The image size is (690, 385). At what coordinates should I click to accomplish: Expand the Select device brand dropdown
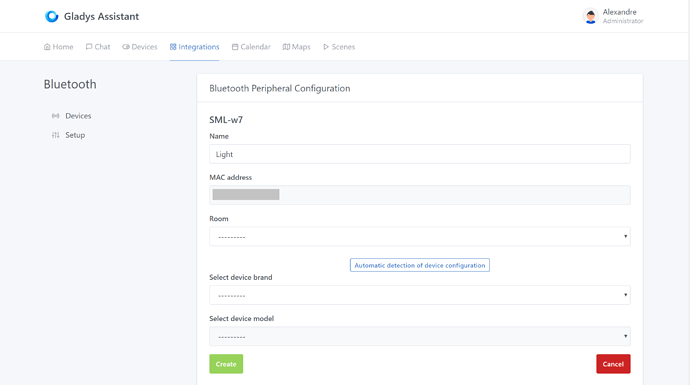pos(420,295)
